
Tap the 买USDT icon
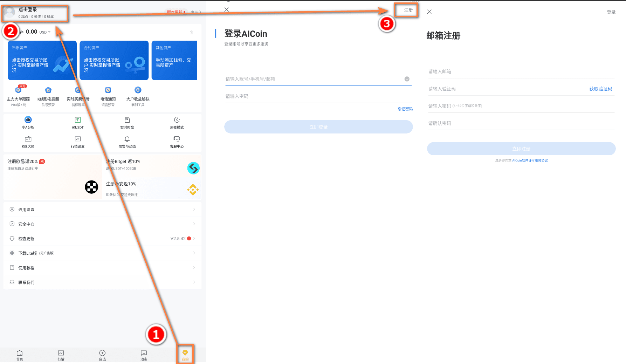click(x=78, y=120)
